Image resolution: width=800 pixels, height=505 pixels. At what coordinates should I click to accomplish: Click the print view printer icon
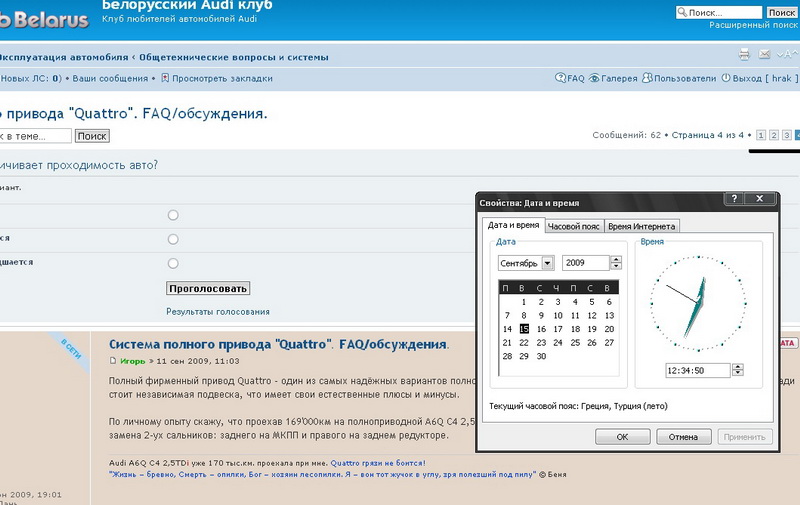(x=744, y=54)
